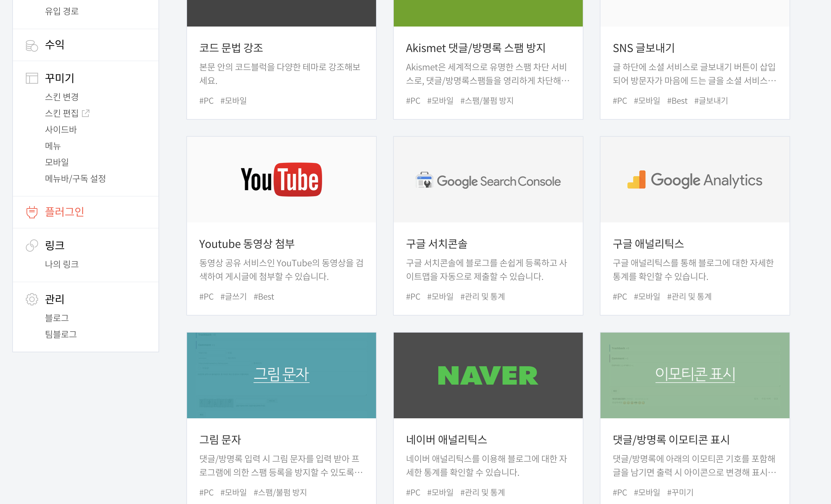Click the green NAVER logo banner
831x504 pixels.
[488, 375]
